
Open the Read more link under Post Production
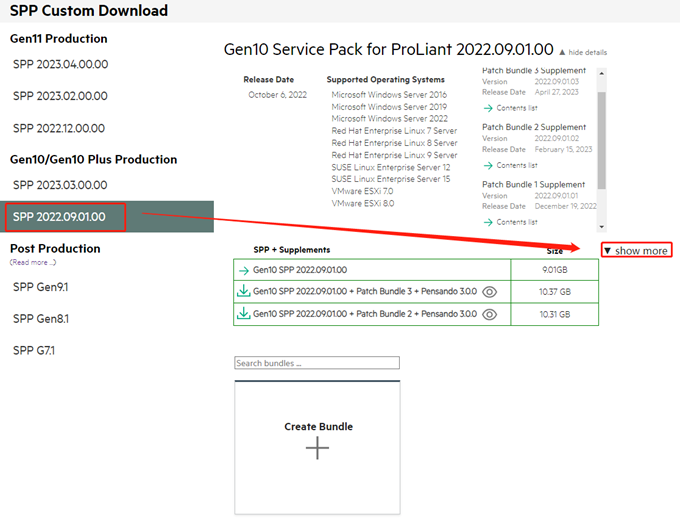(33, 262)
